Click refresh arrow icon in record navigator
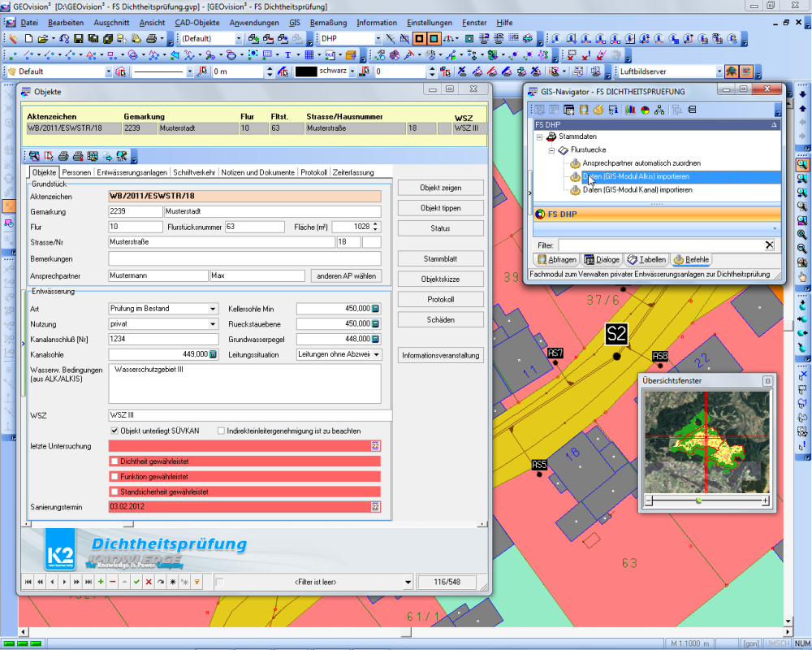This screenshot has width=812, height=650. point(161,582)
